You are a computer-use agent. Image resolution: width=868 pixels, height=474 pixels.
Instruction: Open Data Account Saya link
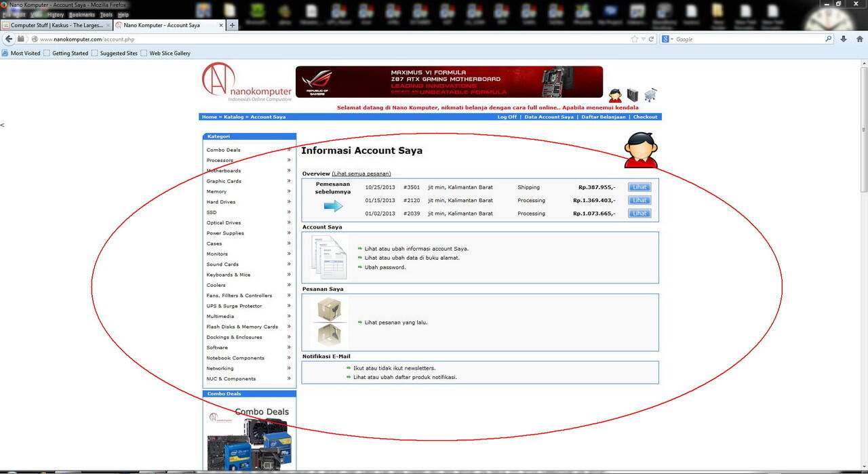point(549,117)
